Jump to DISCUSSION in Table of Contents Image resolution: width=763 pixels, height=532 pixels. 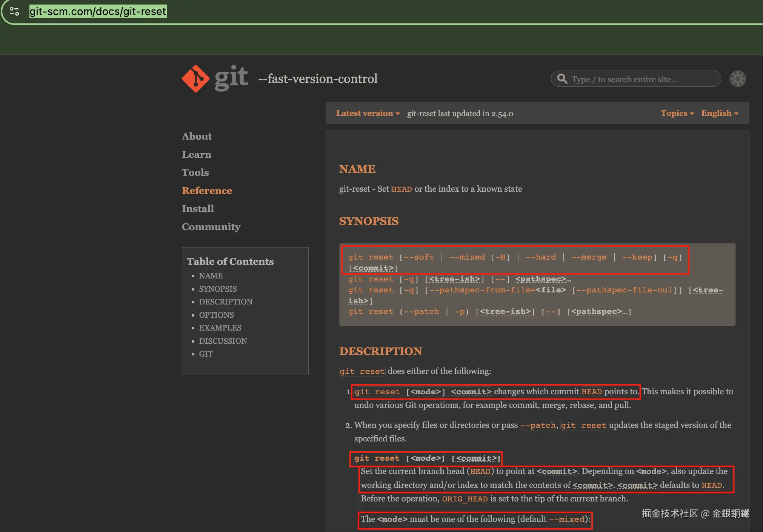click(x=223, y=341)
